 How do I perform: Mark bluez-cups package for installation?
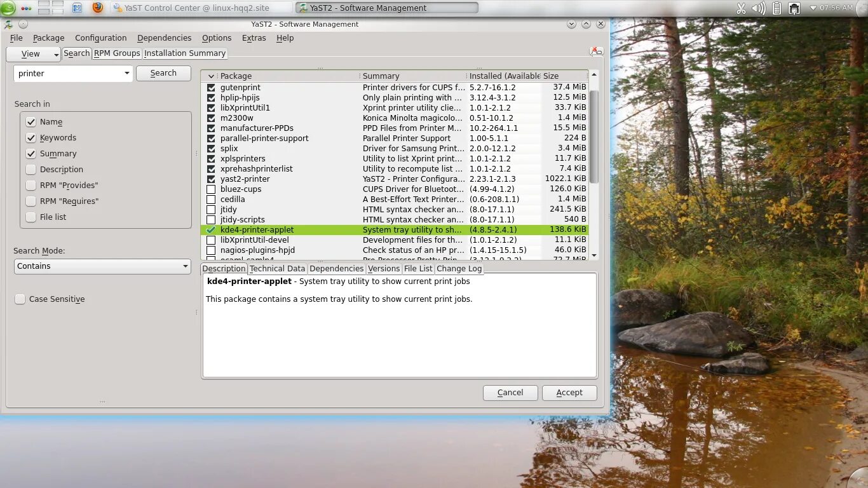211,189
